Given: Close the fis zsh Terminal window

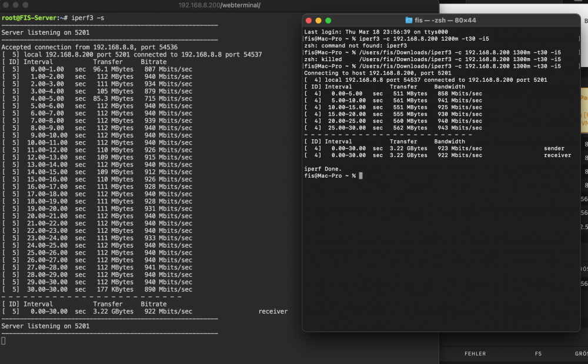Looking at the screenshot, I should click(x=309, y=21).
